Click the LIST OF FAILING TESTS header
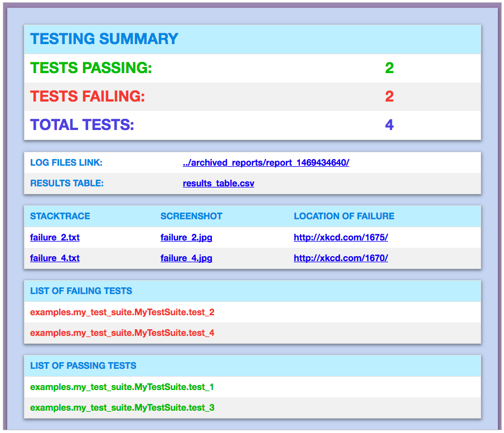 tap(81, 291)
